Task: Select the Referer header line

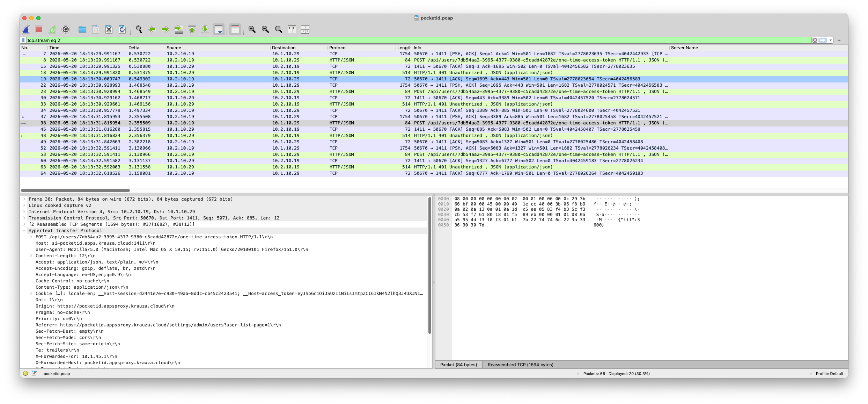Action: click(223, 325)
